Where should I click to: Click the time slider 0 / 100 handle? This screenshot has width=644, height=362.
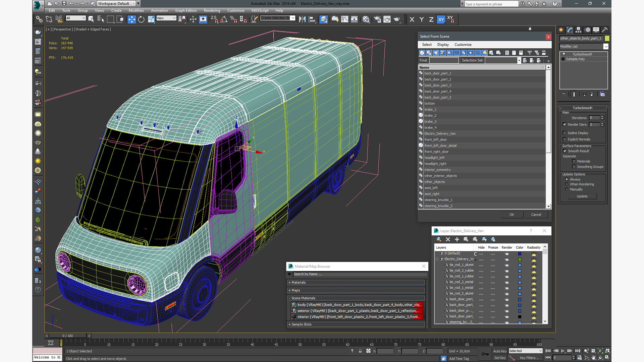click(x=67, y=336)
